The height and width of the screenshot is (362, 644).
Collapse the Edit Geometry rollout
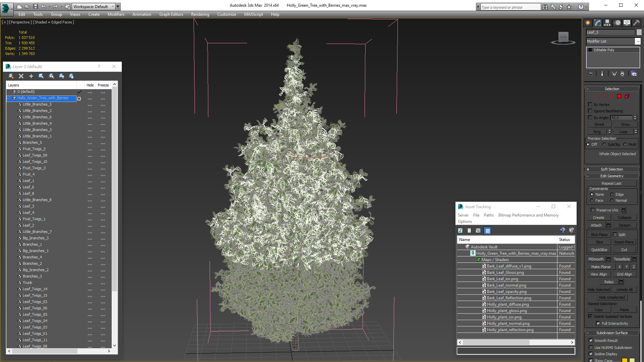(612, 176)
